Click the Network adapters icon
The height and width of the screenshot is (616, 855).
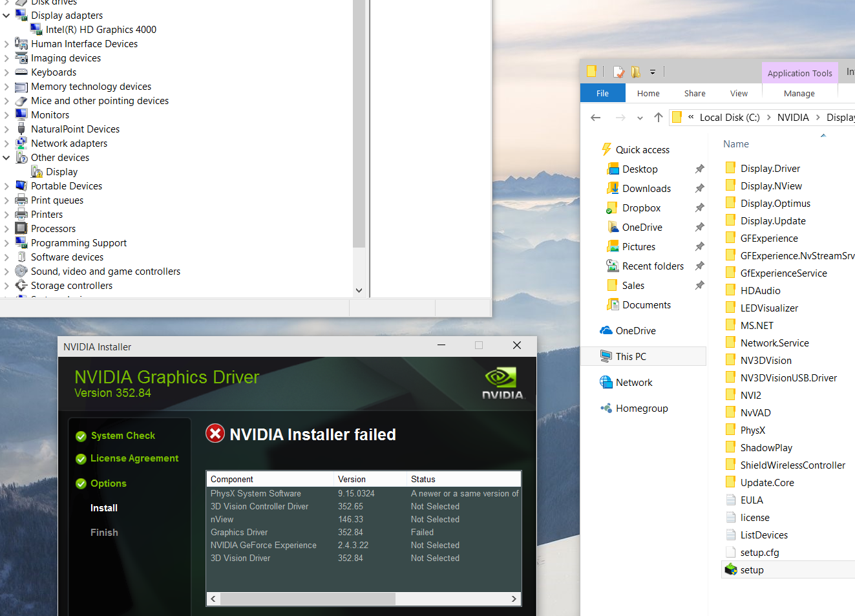tap(21, 143)
